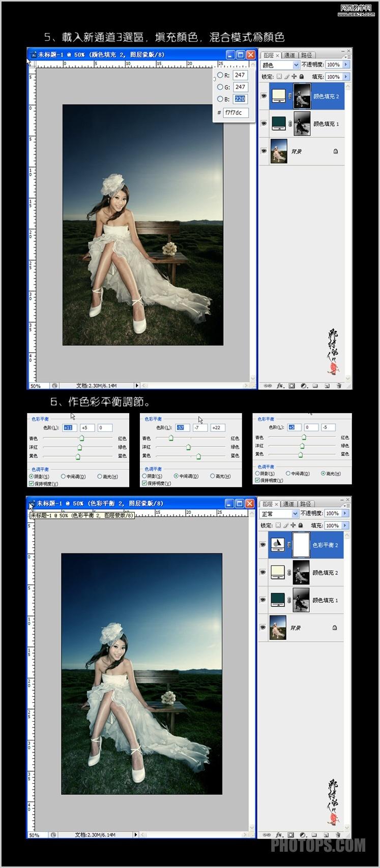The image size is (380, 868).
Task: Switch to 通道 tab in top panel
Action: pos(289,55)
